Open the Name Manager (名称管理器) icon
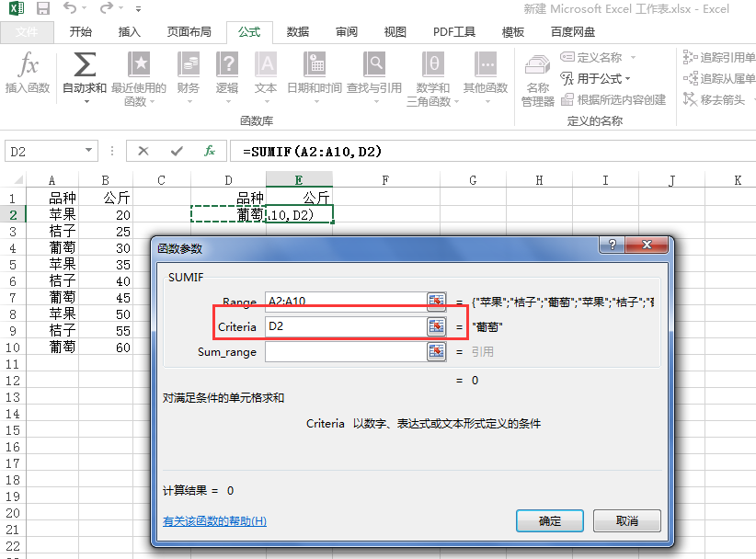This screenshot has width=756, height=559. tap(537, 65)
